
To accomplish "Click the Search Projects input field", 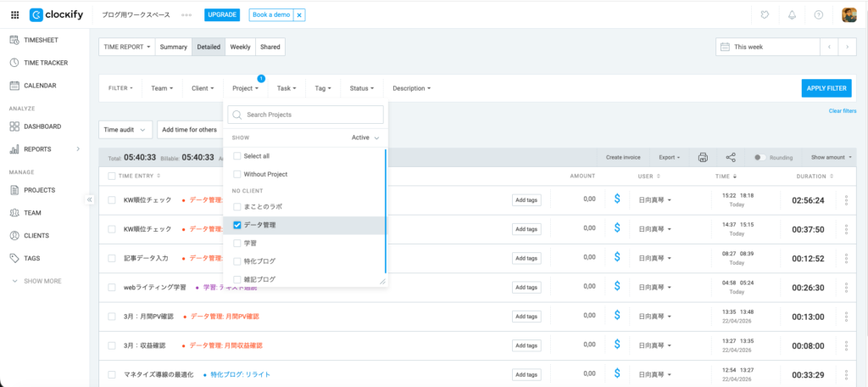I will pos(305,115).
